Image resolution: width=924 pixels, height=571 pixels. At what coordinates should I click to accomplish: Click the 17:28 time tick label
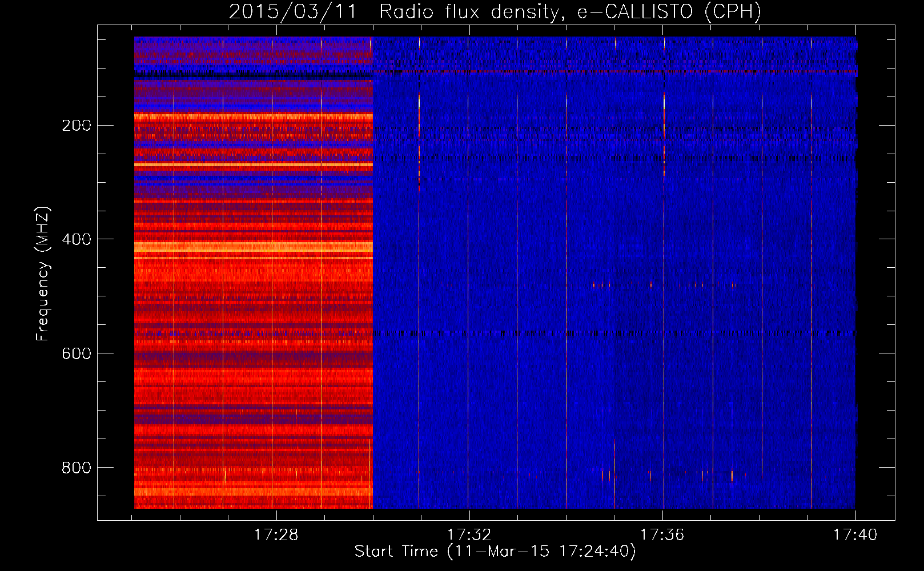(x=276, y=534)
